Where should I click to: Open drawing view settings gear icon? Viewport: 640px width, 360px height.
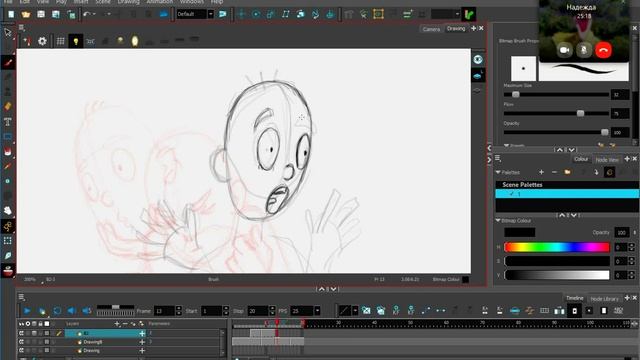42,41
